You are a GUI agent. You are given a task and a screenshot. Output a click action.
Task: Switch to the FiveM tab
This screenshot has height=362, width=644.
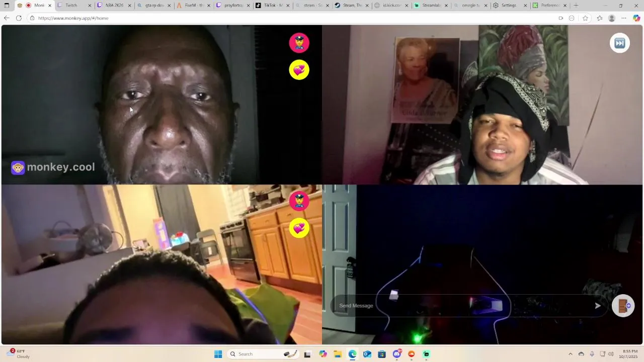[194, 6]
